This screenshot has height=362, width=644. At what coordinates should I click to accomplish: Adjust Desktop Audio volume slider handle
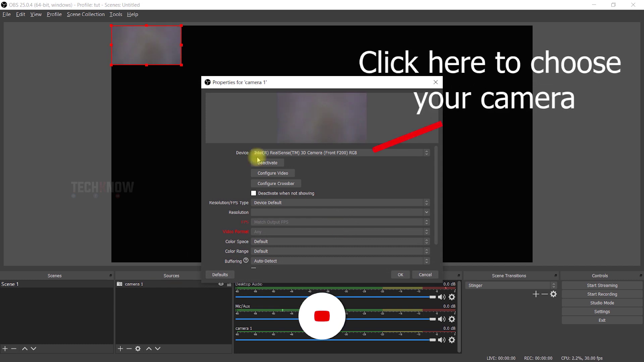[432, 297]
